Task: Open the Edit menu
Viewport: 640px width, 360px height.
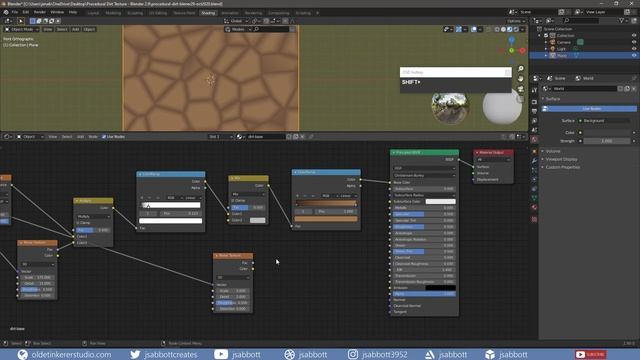Action: pos(26,12)
